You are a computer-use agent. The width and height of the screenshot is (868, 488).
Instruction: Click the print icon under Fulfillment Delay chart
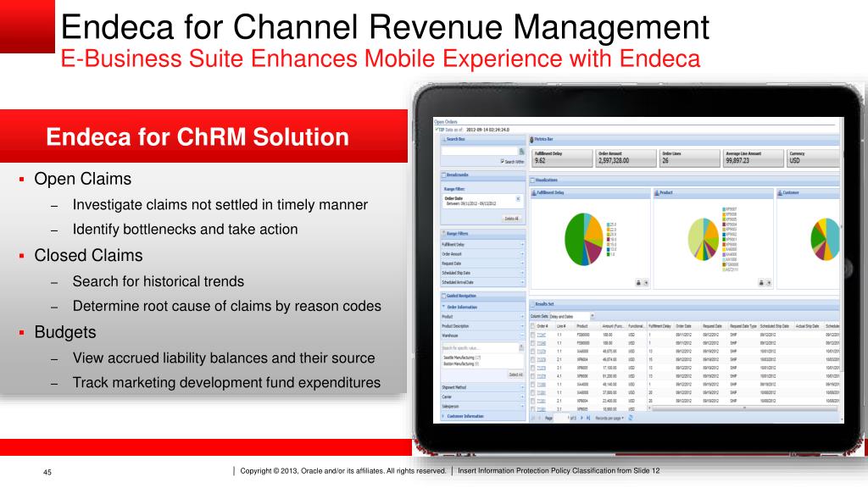point(638,283)
